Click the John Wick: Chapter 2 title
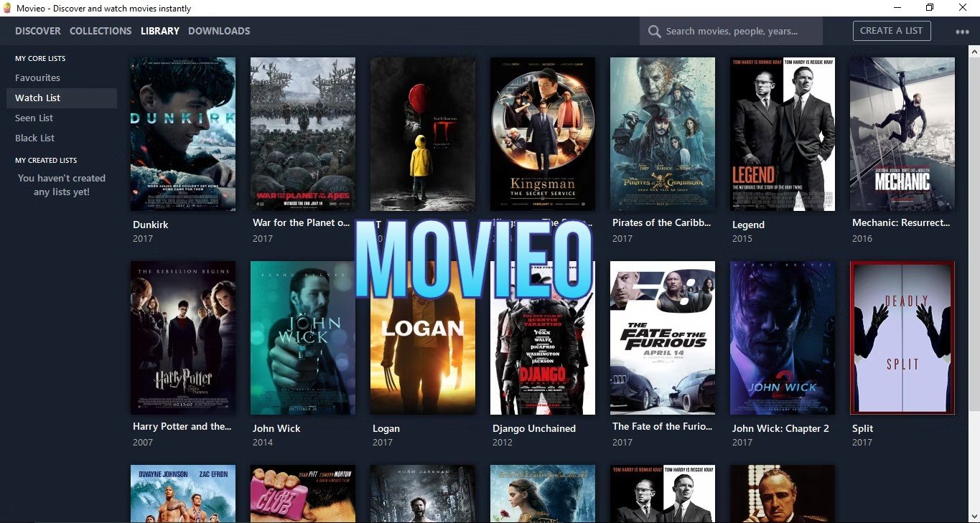This screenshot has height=523, width=980. tap(780, 428)
